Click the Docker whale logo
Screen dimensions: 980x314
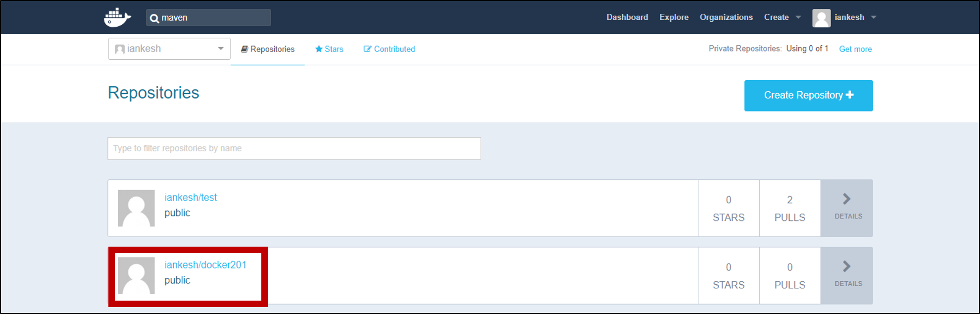[x=117, y=17]
